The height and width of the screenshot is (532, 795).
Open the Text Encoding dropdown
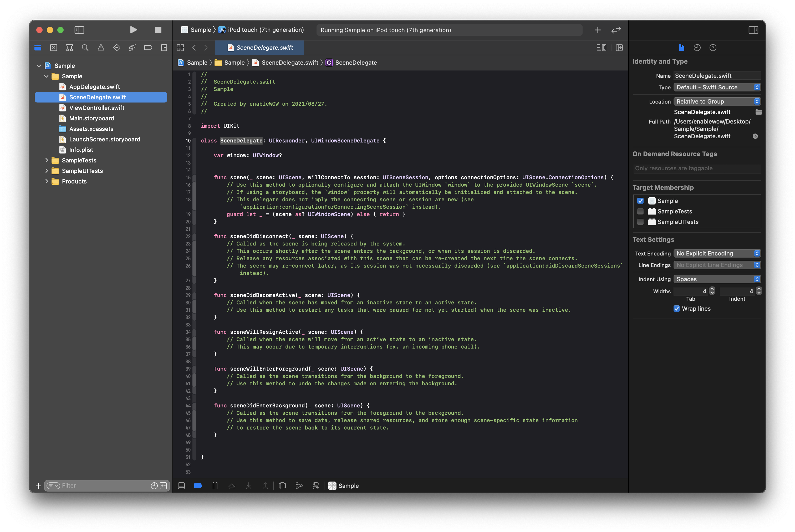(x=717, y=253)
